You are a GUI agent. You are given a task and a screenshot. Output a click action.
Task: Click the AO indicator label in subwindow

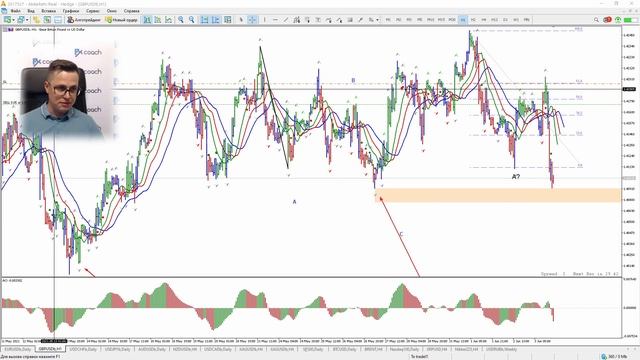click(x=13, y=280)
